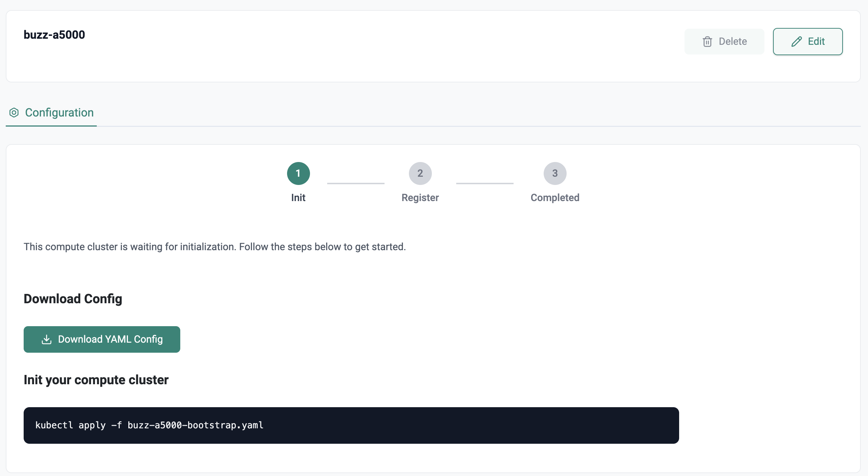Download the YAML Config file

pyautogui.click(x=102, y=339)
